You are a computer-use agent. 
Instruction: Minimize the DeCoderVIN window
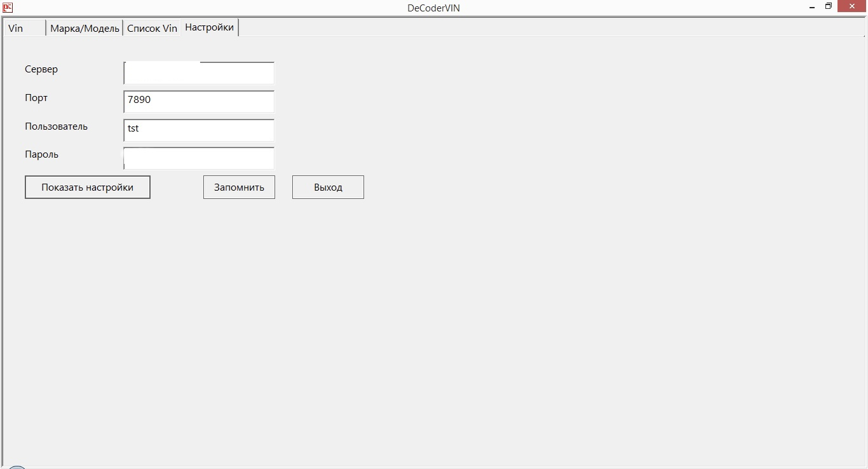(x=813, y=7)
